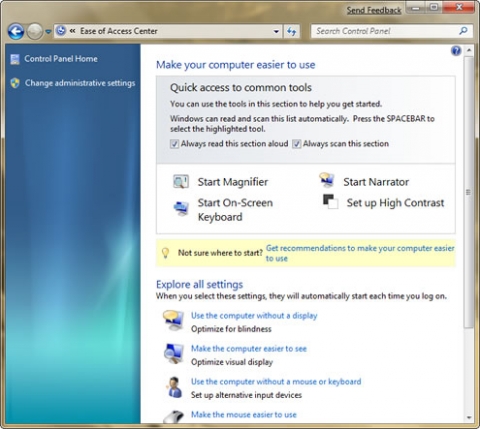Open Use the computer without a display

pyautogui.click(x=254, y=316)
